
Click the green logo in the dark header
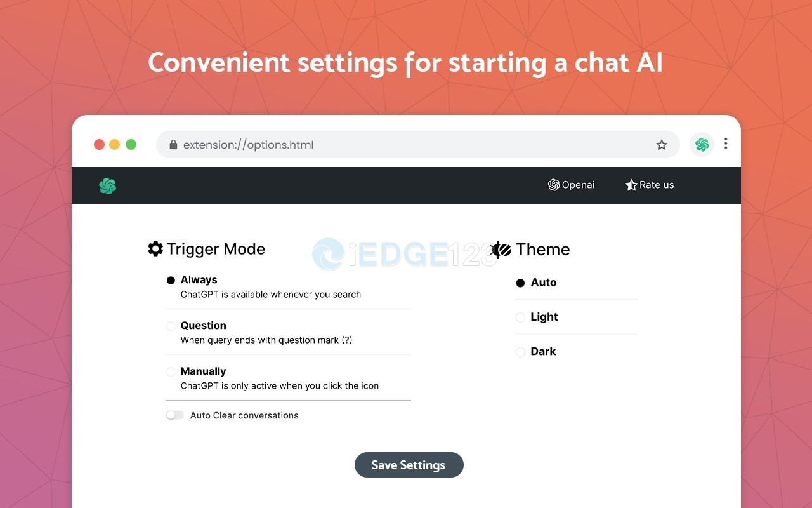pos(108,186)
